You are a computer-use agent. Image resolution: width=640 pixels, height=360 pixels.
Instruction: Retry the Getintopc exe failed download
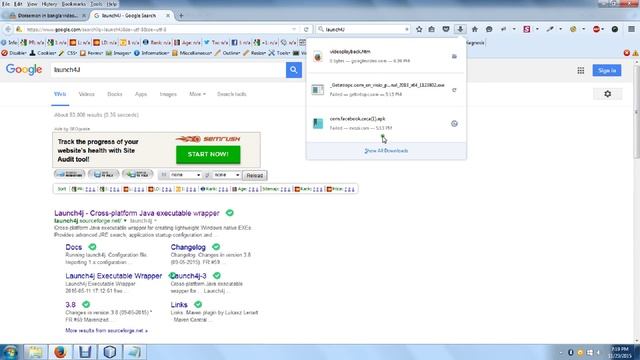click(454, 90)
